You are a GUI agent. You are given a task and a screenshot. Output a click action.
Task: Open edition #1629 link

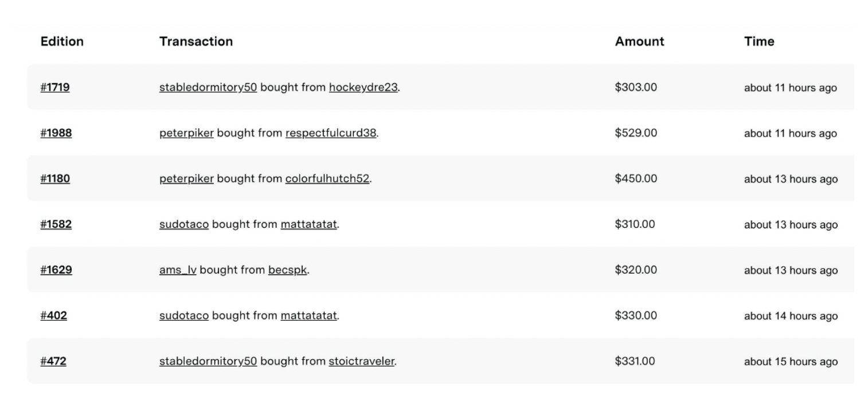coord(56,270)
